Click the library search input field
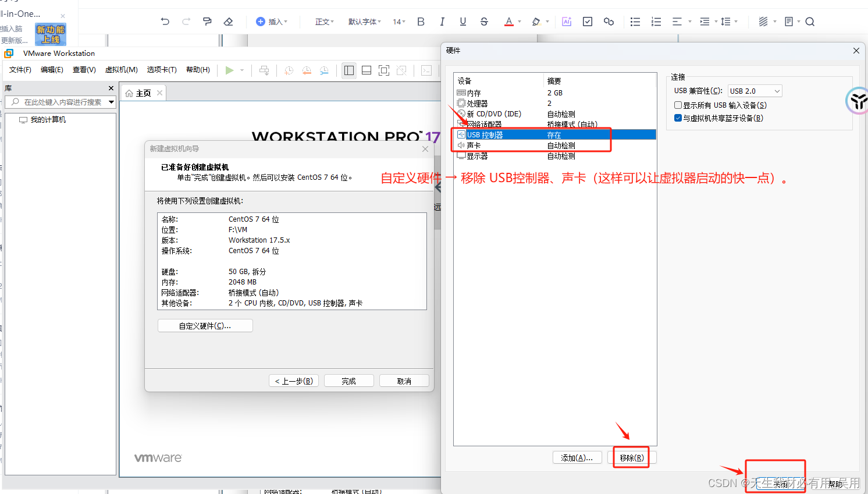 pyautogui.click(x=62, y=102)
